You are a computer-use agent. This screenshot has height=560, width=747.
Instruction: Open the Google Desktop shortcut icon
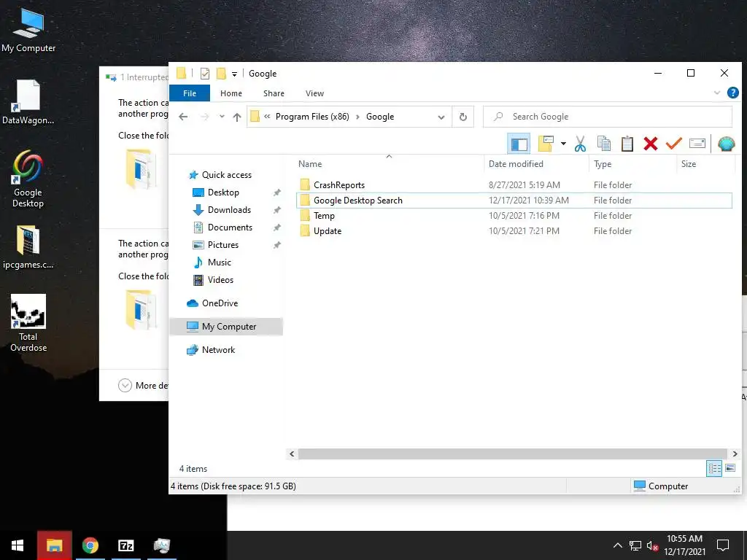tap(28, 179)
